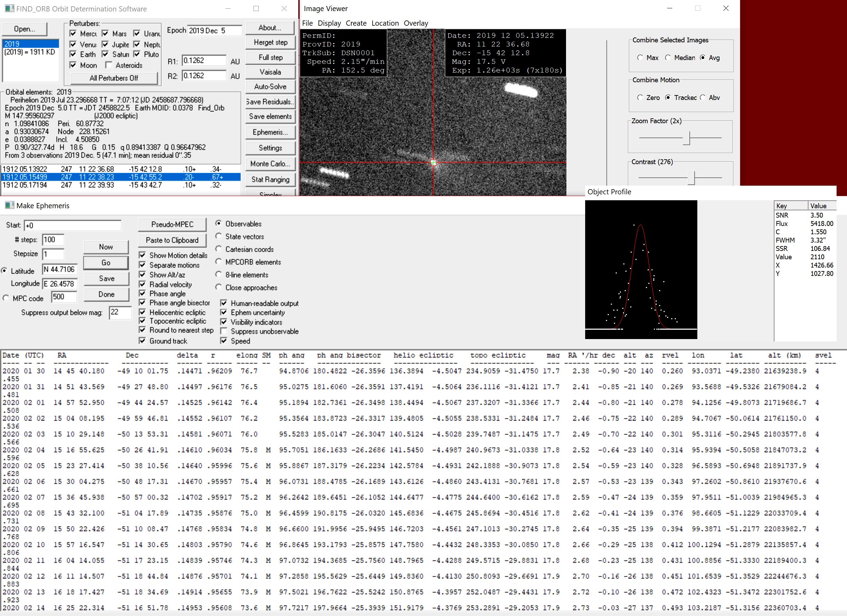This screenshot has height=616, width=847.
Task: Launch Monte Carlo... computation
Action: pyautogui.click(x=271, y=163)
